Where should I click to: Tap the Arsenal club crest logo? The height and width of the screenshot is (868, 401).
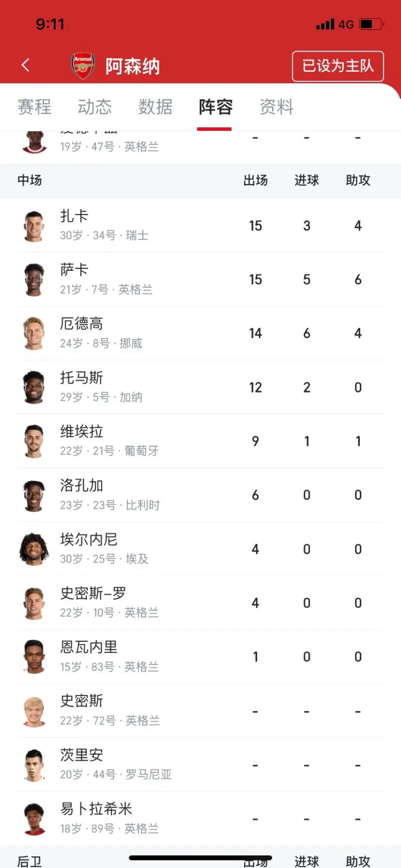(83, 66)
